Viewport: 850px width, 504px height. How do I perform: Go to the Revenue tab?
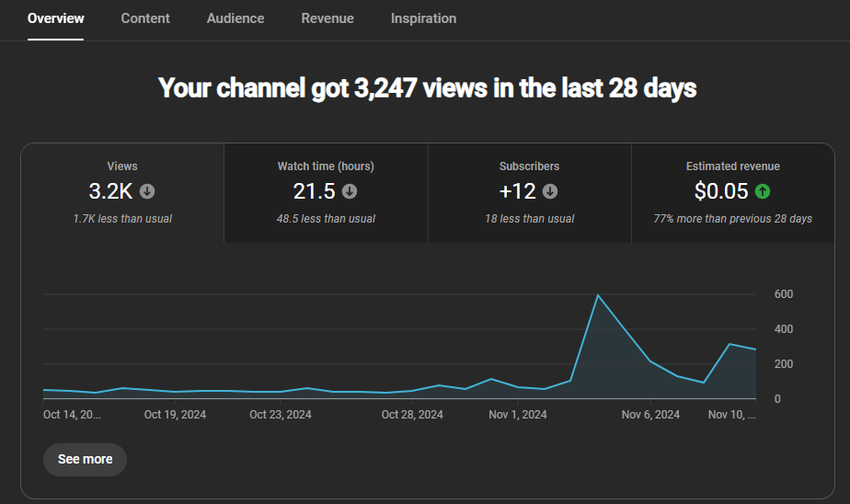[x=327, y=18]
